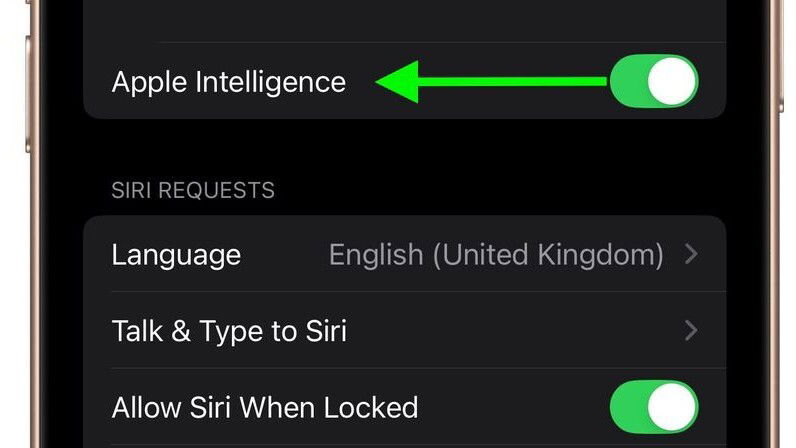Viewport: 796px width, 448px height.
Task: Turn off the Apple Intelligence switch
Action: (x=653, y=82)
